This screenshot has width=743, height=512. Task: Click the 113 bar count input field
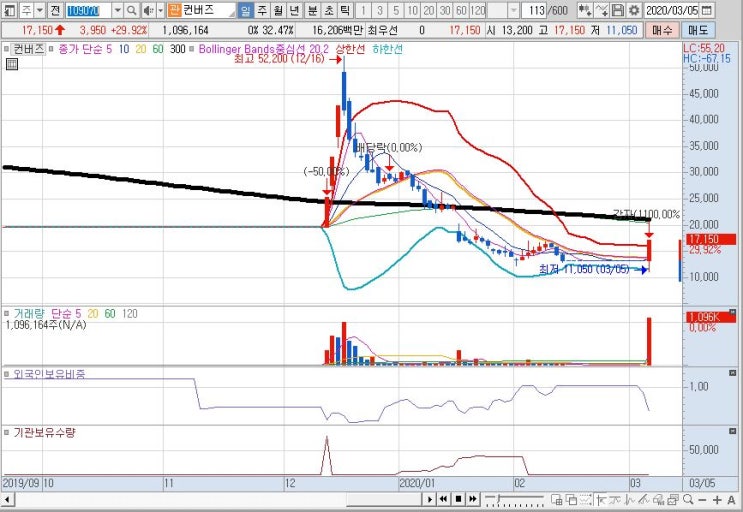click(x=535, y=10)
